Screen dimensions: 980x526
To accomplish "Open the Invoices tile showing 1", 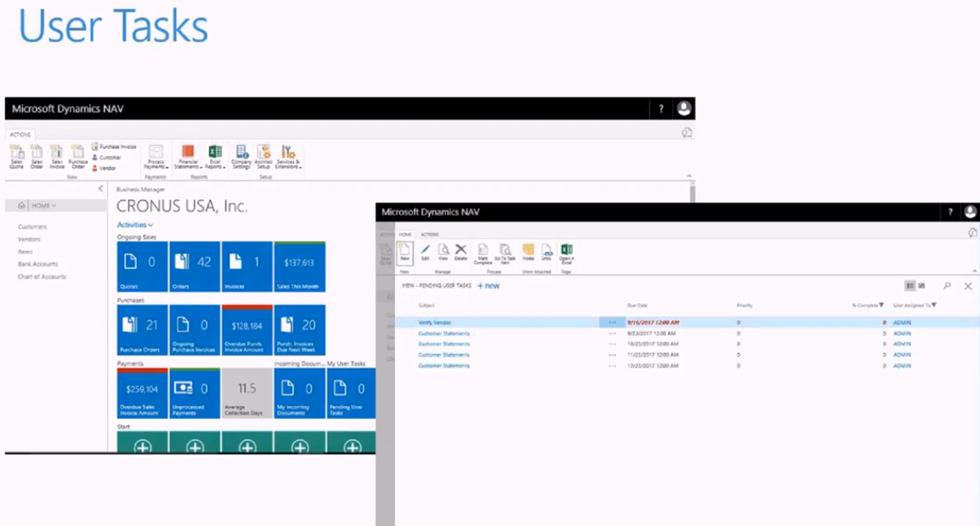I will (x=247, y=266).
